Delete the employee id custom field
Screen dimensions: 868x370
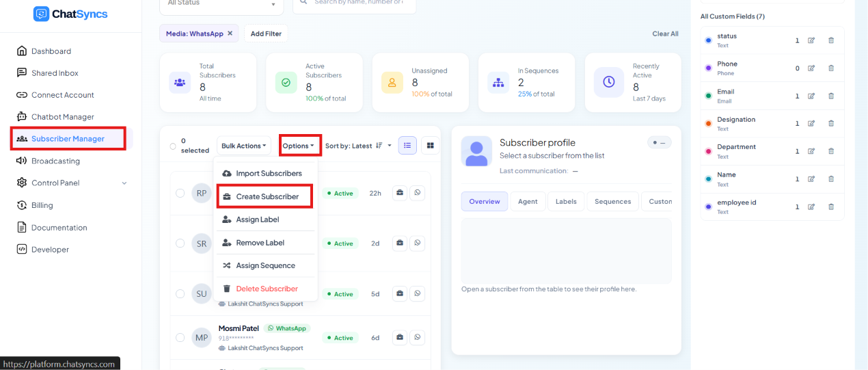[831, 207]
